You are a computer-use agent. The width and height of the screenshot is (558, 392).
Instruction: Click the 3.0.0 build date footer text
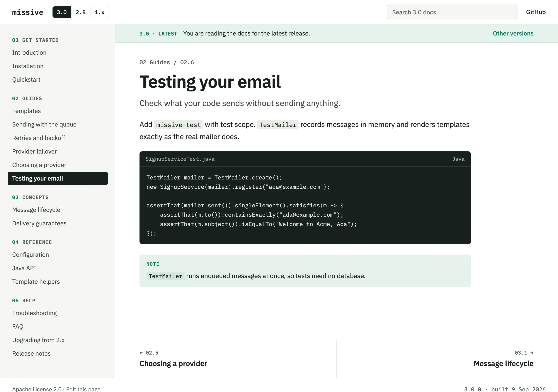(x=505, y=389)
